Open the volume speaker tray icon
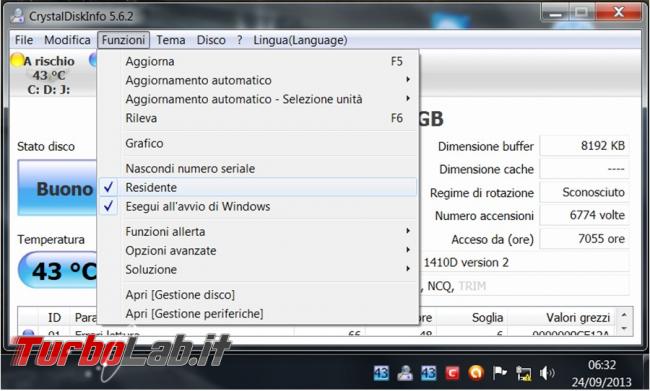This screenshot has height=391, width=650. tap(547, 373)
